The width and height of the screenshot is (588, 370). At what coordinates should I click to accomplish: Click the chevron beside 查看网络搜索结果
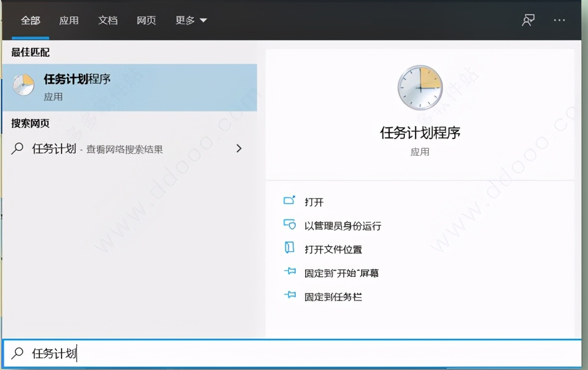click(x=239, y=149)
